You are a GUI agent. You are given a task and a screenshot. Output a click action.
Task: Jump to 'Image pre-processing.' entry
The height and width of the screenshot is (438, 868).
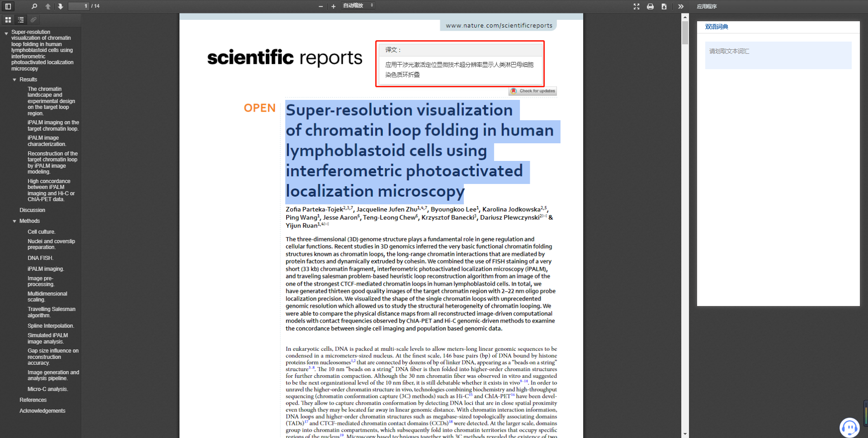(41, 281)
